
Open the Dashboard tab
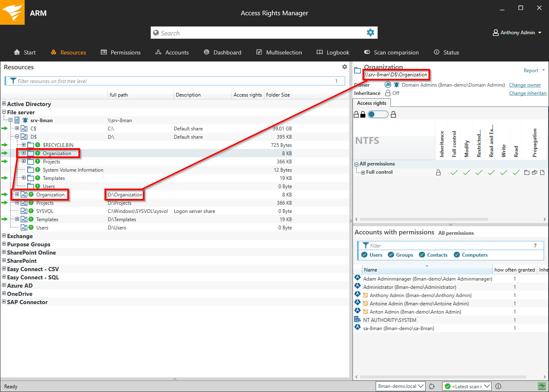(222, 52)
